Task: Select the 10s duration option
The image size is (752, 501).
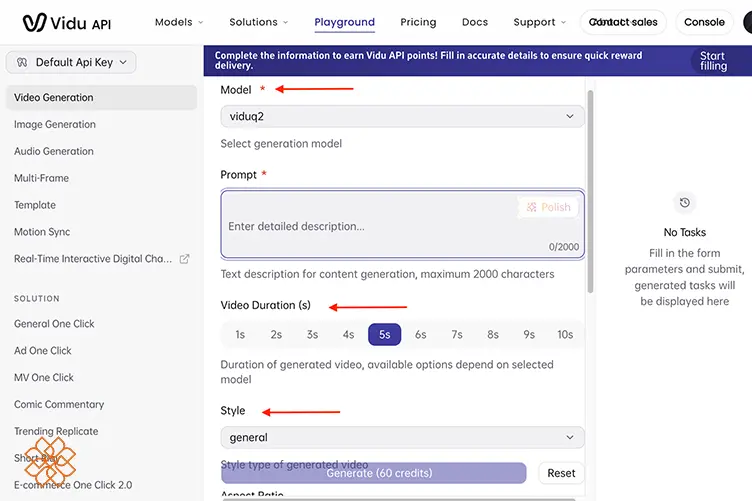Action: click(565, 335)
